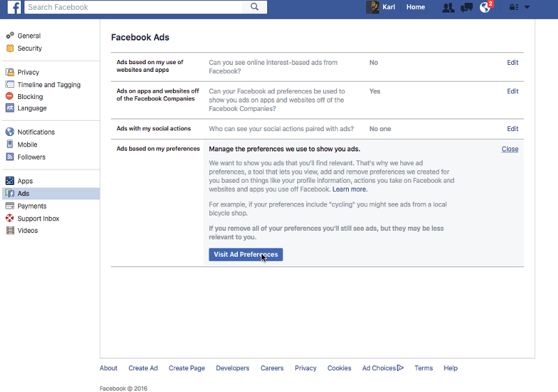Click inside the Search Facebook field
558x392 pixels.
coord(133,7)
